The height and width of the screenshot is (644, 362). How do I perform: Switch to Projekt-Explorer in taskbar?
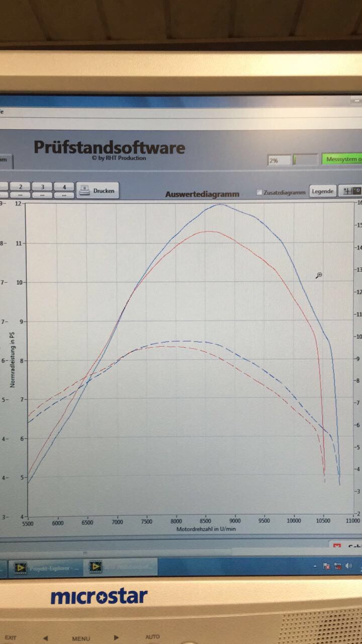(x=45, y=568)
